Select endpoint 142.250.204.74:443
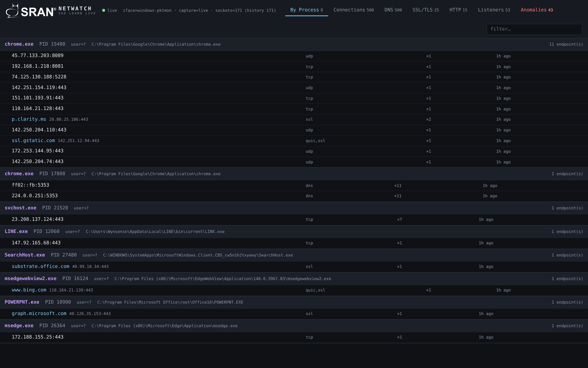588x368 pixels. pyautogui.click(x=38, y=162)
